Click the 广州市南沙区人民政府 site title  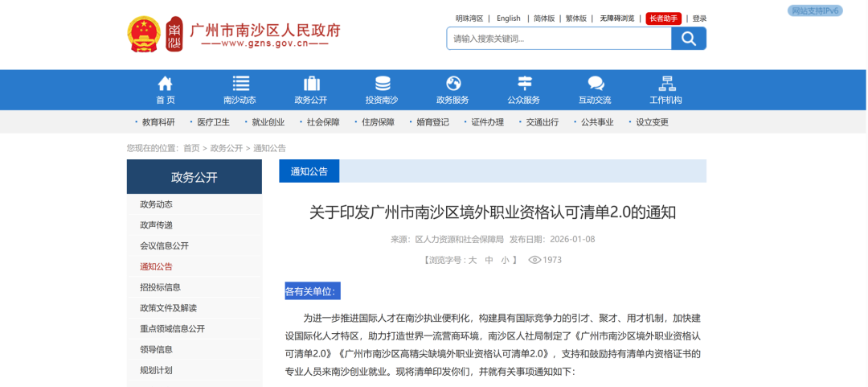point(265,30)
